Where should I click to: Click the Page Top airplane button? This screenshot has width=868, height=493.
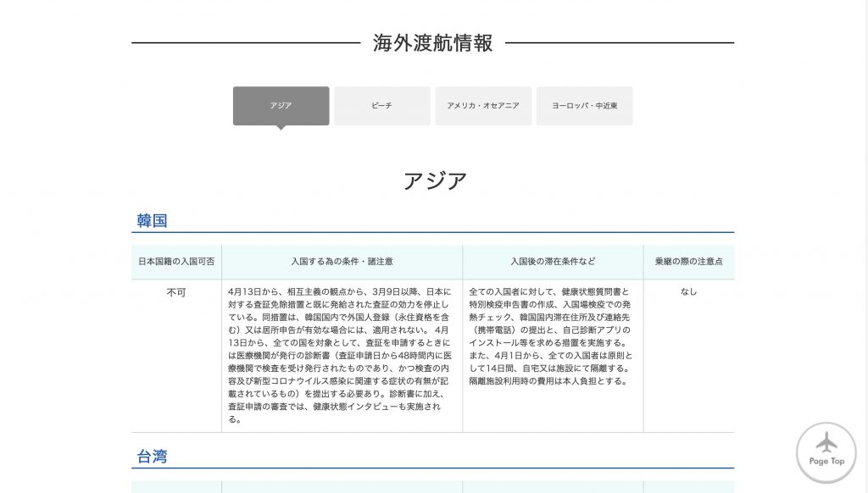826,452
